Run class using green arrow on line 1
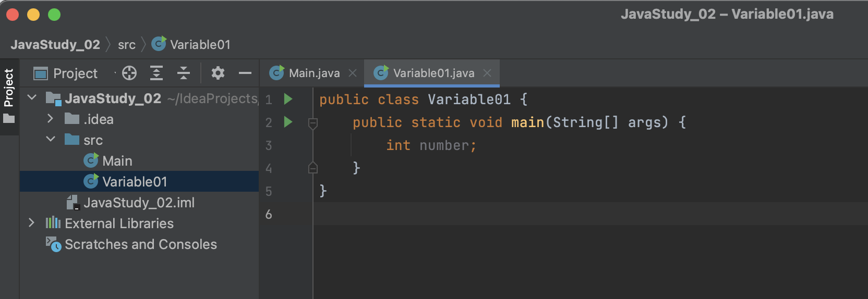 click(288, 99)
